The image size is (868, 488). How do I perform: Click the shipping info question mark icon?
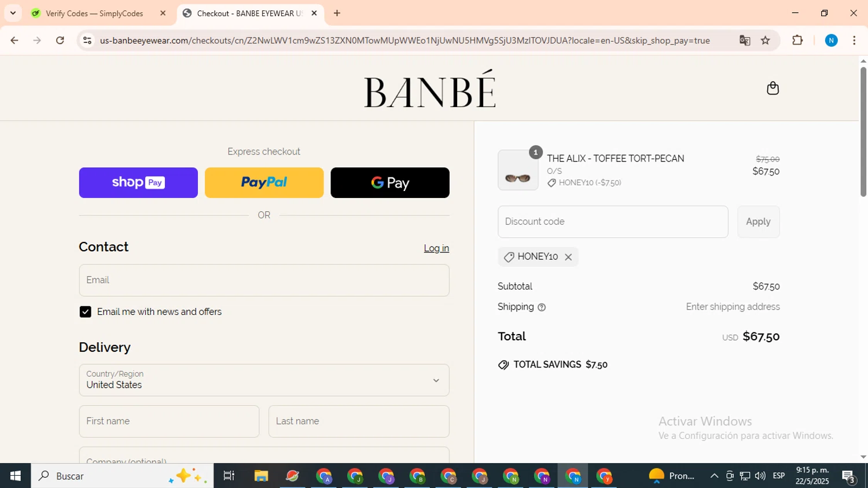542,307
